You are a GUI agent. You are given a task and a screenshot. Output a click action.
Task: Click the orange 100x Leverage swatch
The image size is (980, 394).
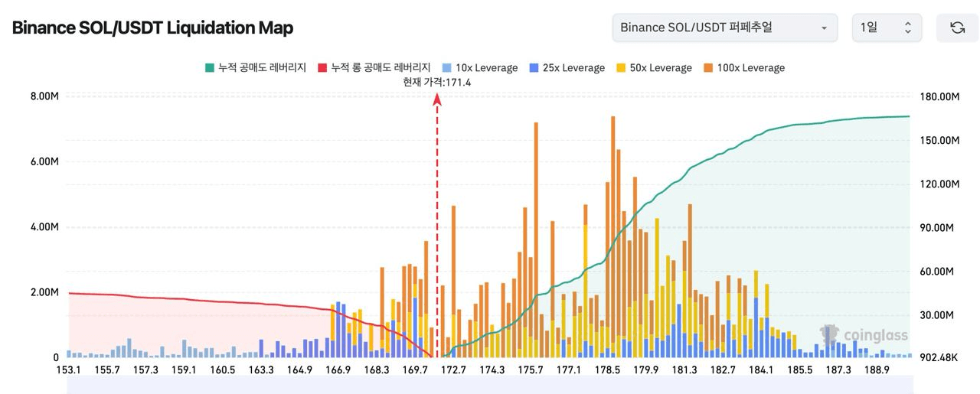(x=707, y=67)
